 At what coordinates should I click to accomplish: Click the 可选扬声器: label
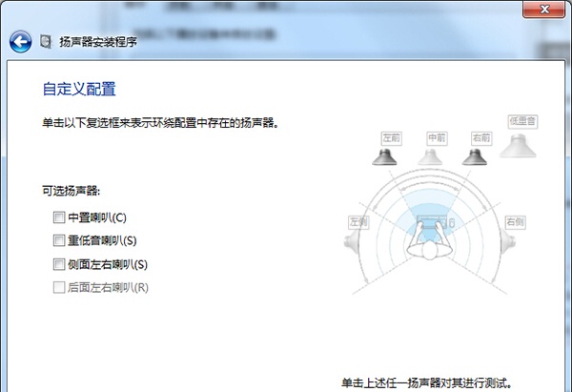pos(71,191)
